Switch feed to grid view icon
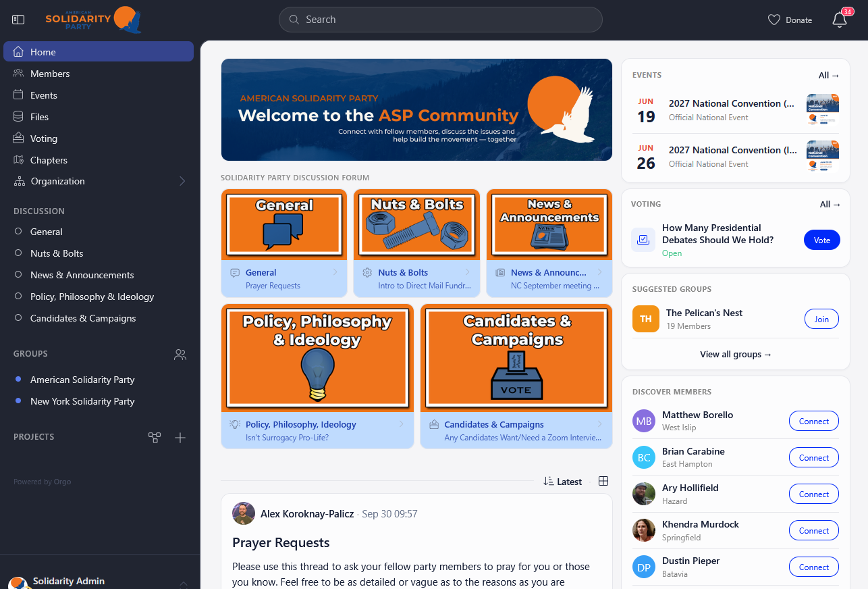This screenshot has height=589, width=868. [x=603, y=481]
